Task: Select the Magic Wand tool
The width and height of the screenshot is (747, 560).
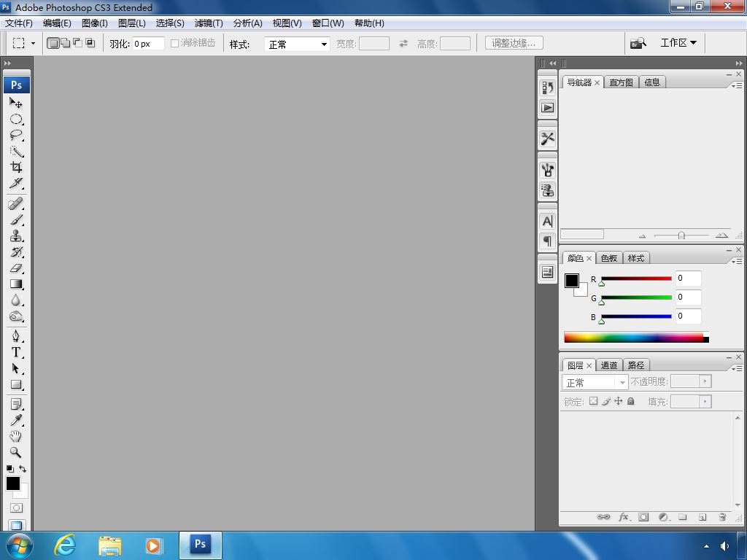Action: pos(16,152)
